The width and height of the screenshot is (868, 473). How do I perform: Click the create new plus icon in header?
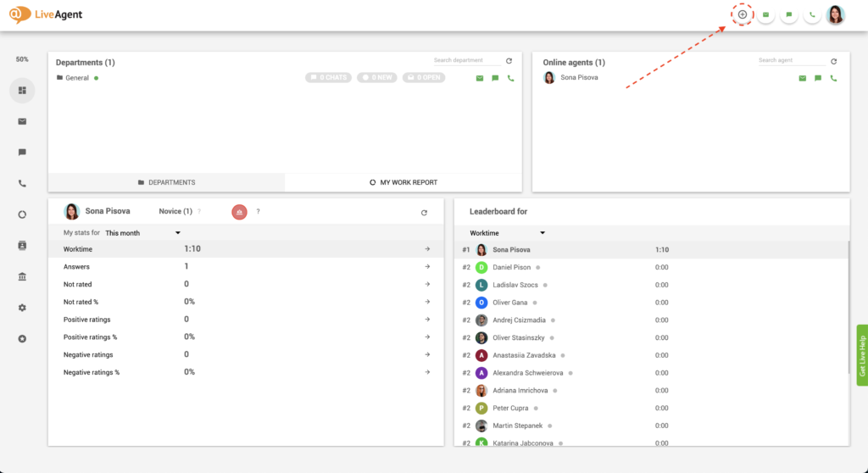tap(743, 14)
